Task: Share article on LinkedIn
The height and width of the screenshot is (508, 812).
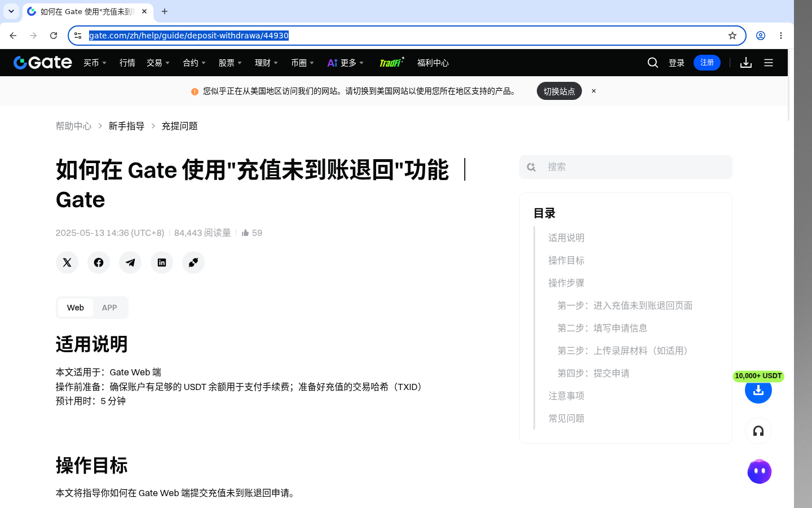Action: click(162, 262)
